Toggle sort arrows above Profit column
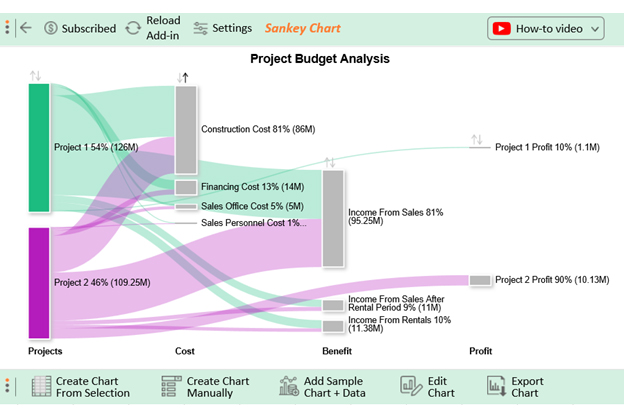This screenshot has width=624, height=418. [477, 140]
